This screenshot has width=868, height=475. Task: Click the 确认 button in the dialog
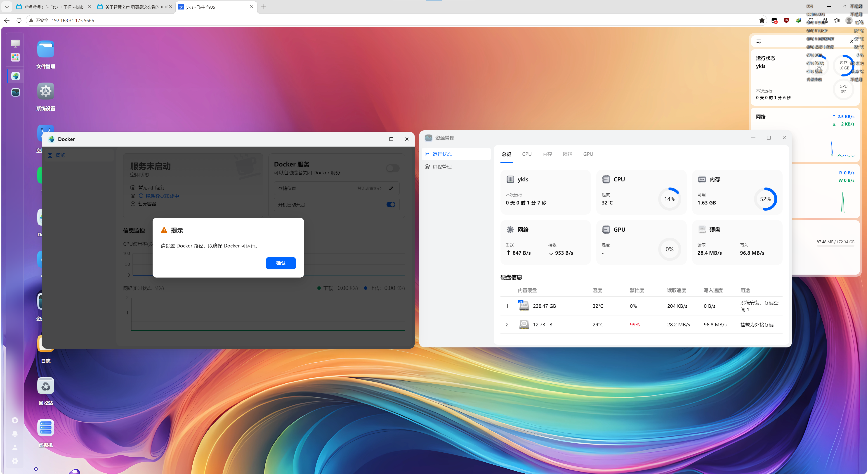(x=281, y=263)
